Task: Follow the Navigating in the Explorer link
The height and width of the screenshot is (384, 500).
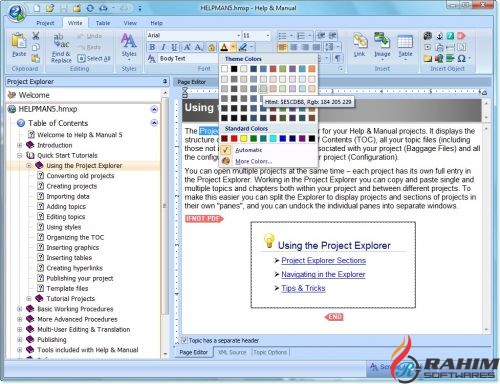Action: point(323,274)
